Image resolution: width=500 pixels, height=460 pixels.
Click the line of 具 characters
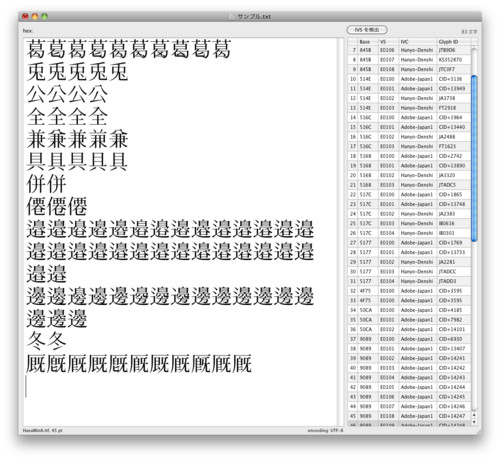(x=77, y=161)
